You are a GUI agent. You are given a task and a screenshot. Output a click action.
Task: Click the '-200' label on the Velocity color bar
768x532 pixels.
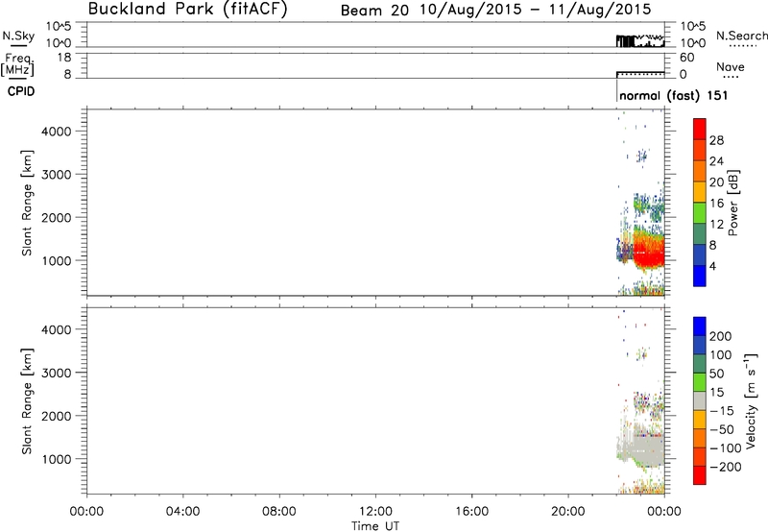pos(726,467)
